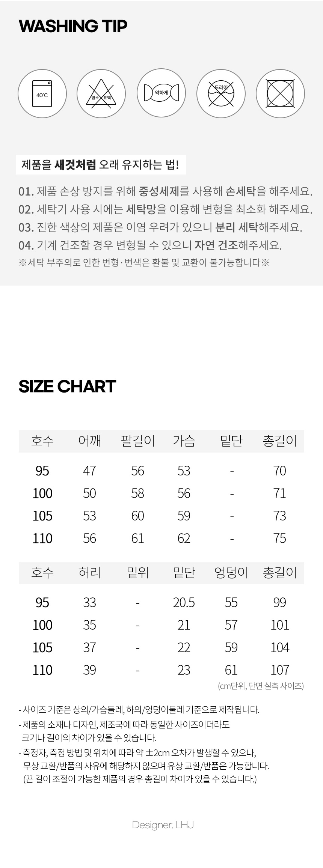Click the WASHING TIP heading
Viewport: 323px width, 868px height.
click(73, 26)
